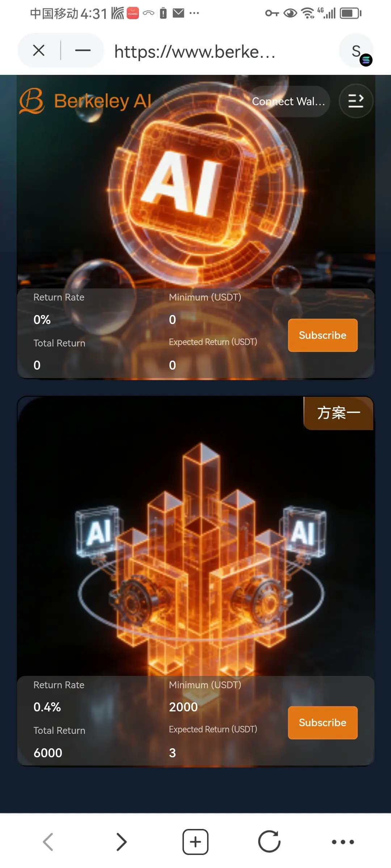
Task: Go forward with the browser forward arrow
Action: coord(122,842)
